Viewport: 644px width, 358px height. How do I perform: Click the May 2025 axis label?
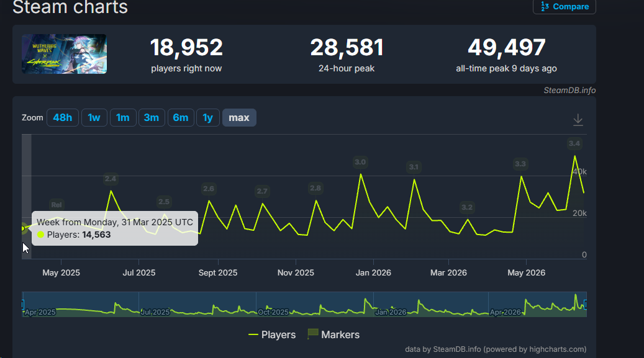[x=61, y=272]
